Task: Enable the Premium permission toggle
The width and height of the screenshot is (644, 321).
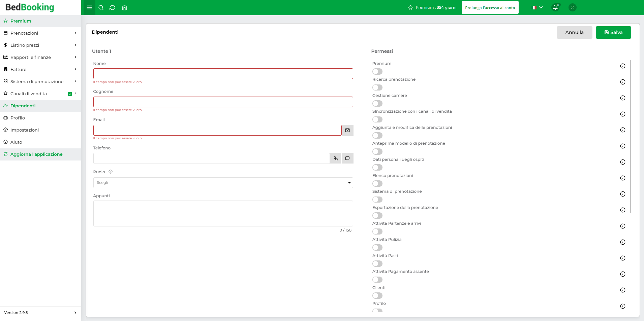Action: 377,71
